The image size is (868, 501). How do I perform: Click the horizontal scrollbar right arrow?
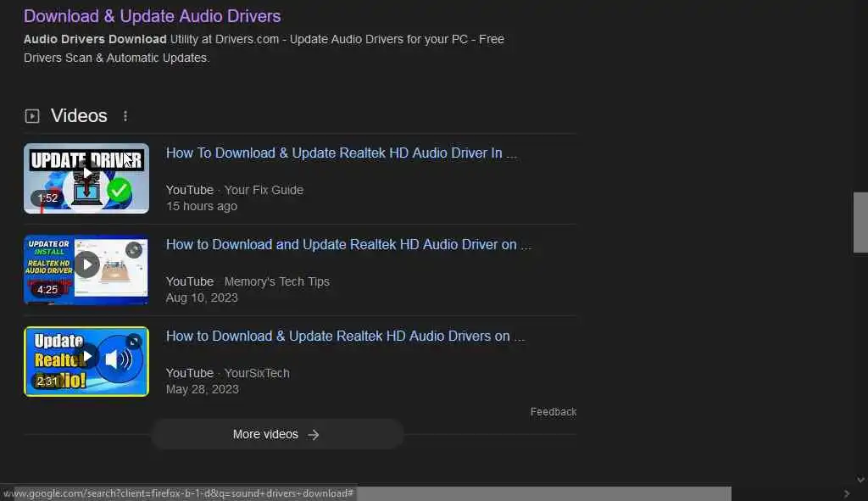847,493
